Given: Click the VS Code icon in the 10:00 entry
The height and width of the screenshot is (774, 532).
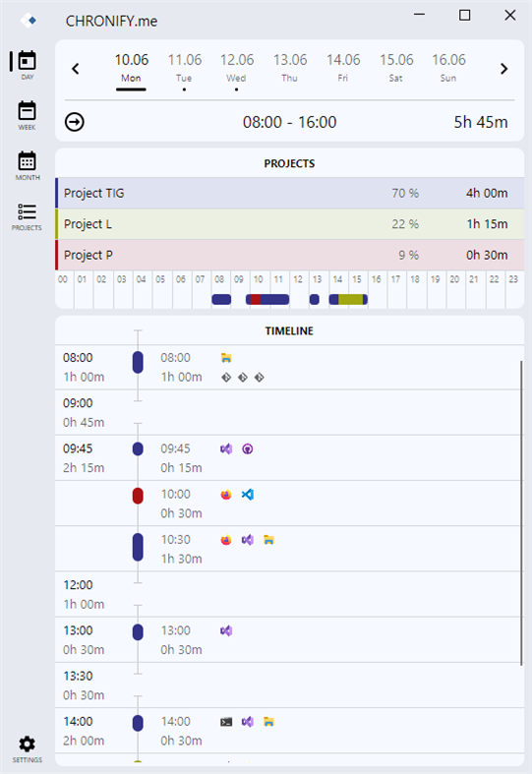Looking at the screenshot, I should (x=248, y=494).
